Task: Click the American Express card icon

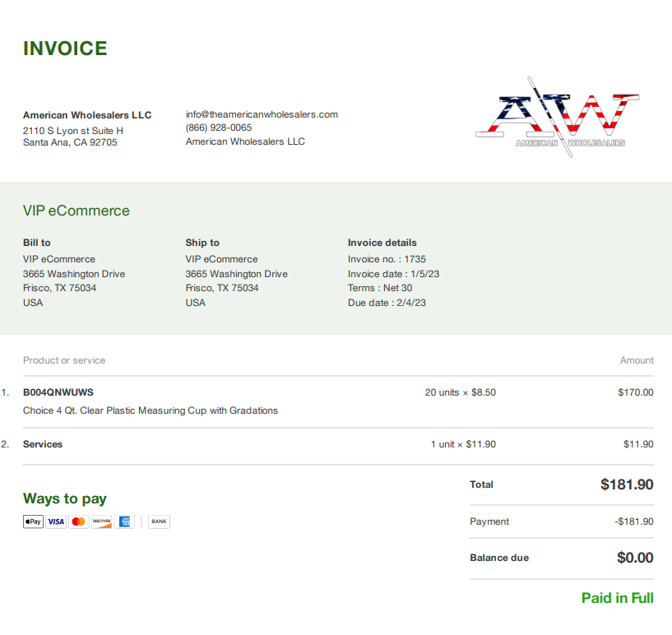Action: click(x=124, y=521)
